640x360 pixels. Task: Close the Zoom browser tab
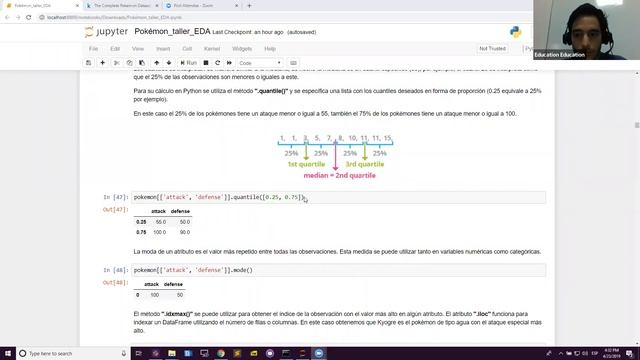pyautogui.click(x=237, y=6)
